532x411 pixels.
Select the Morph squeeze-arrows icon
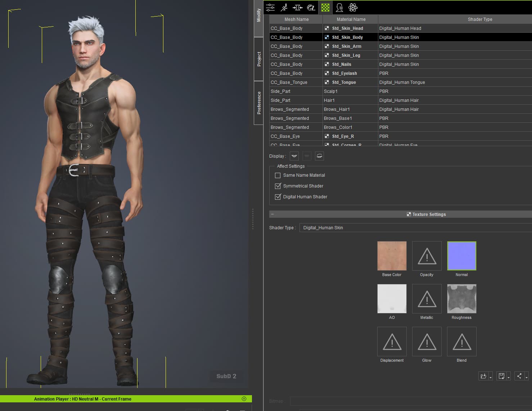(x=297, y=8)
